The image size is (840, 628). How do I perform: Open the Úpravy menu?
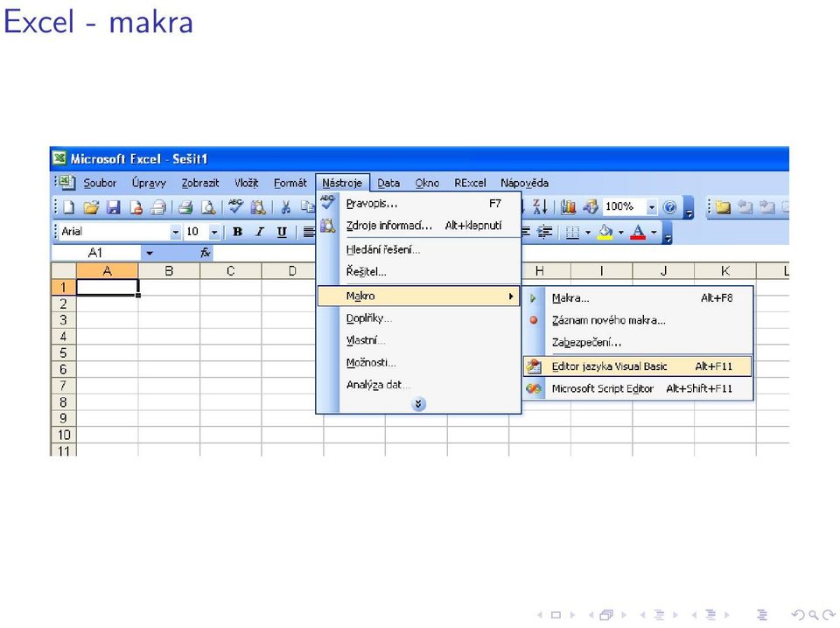click(x=149, y=183)
